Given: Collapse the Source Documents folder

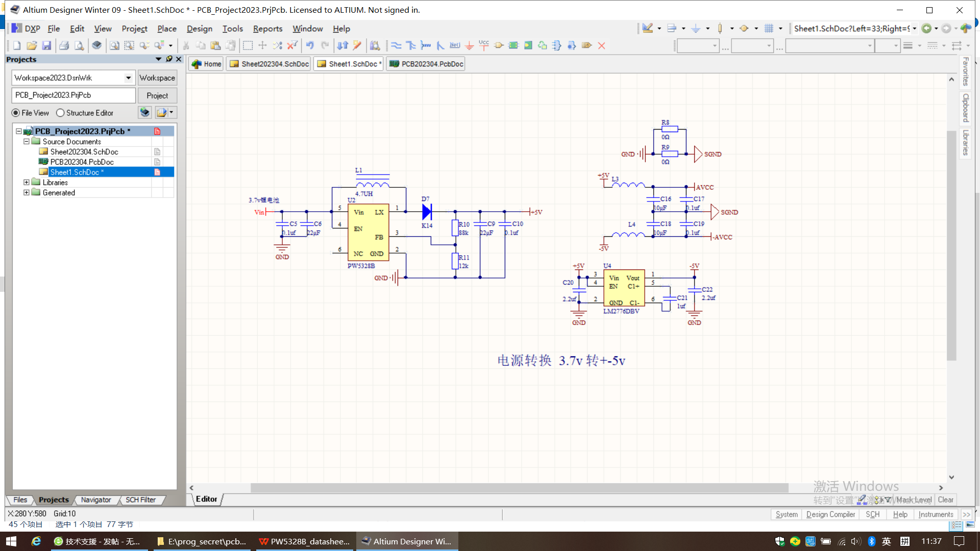Looking at the screenshot, I should click(x=27, y=141).
